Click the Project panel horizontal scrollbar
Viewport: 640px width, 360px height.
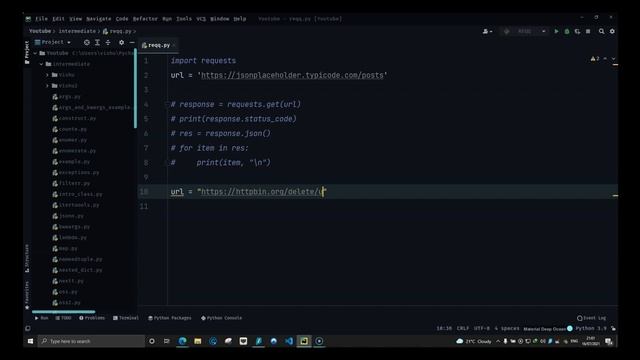[x=64, y=312]
